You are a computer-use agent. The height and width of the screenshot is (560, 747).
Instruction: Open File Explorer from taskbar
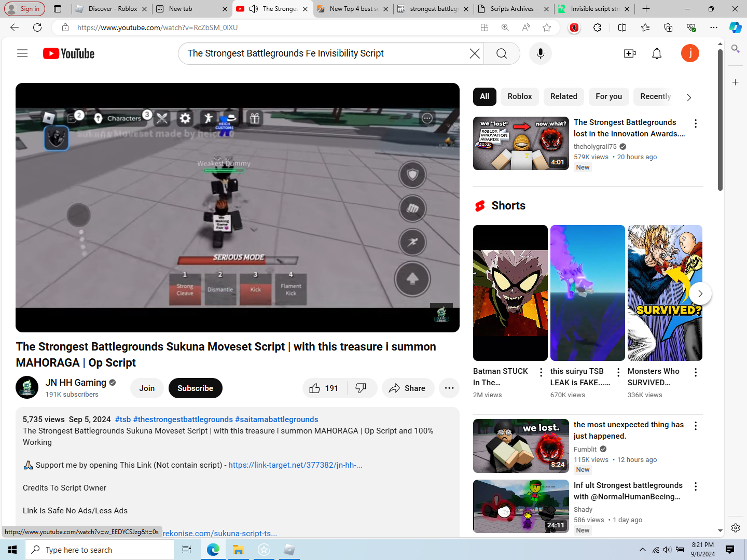[238, 550]
